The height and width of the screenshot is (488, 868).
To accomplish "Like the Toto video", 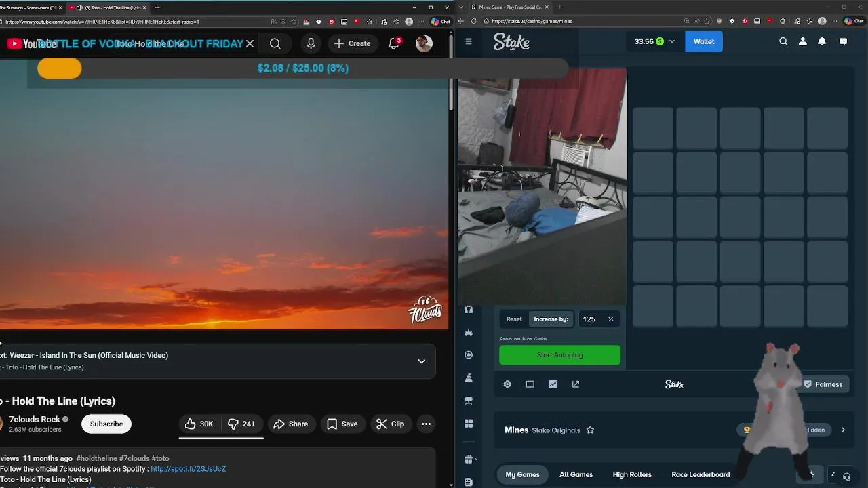I will [x=199, y=424].
